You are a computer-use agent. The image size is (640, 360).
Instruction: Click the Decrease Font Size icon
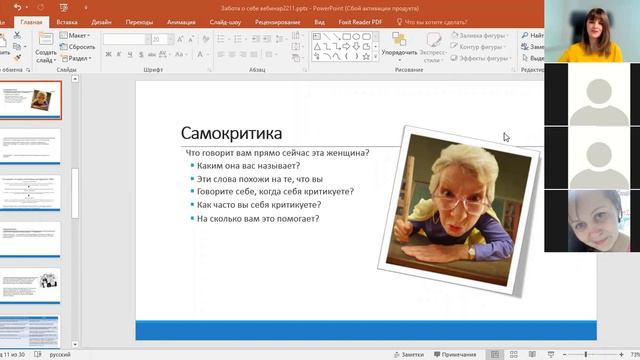click(x=191, y=39)
